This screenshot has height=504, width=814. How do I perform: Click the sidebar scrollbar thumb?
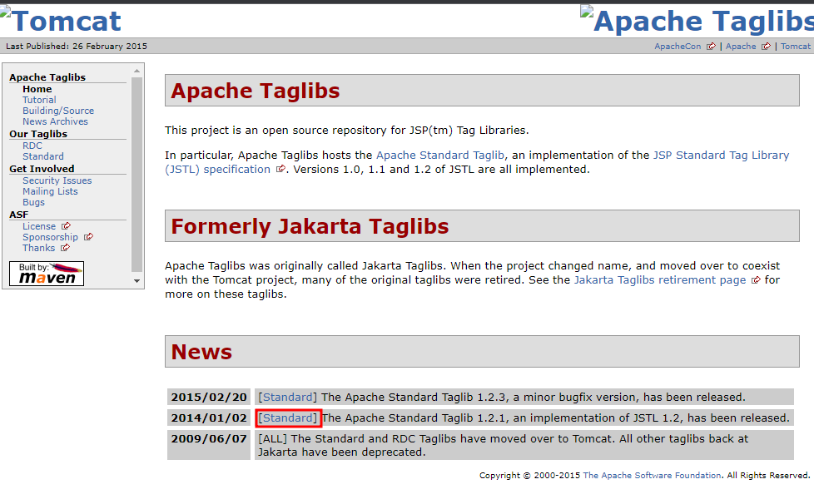(137, 175)
